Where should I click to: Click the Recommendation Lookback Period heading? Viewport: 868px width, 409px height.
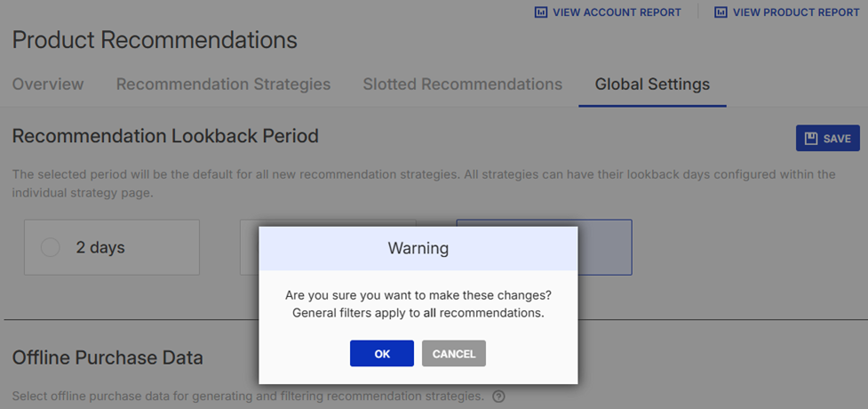[165, 136]
